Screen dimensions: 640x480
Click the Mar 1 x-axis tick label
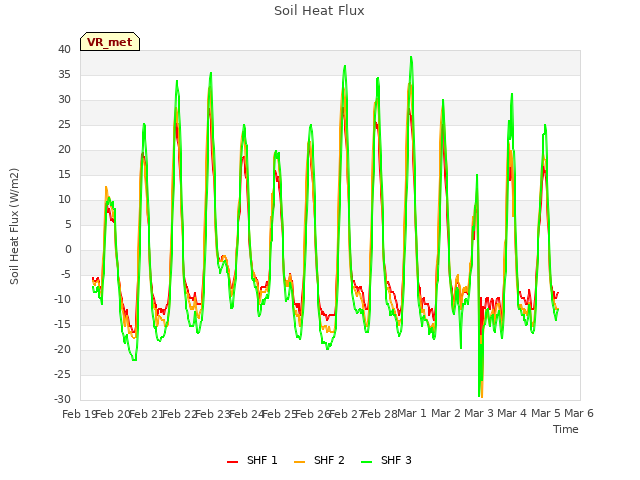point(411,414)
